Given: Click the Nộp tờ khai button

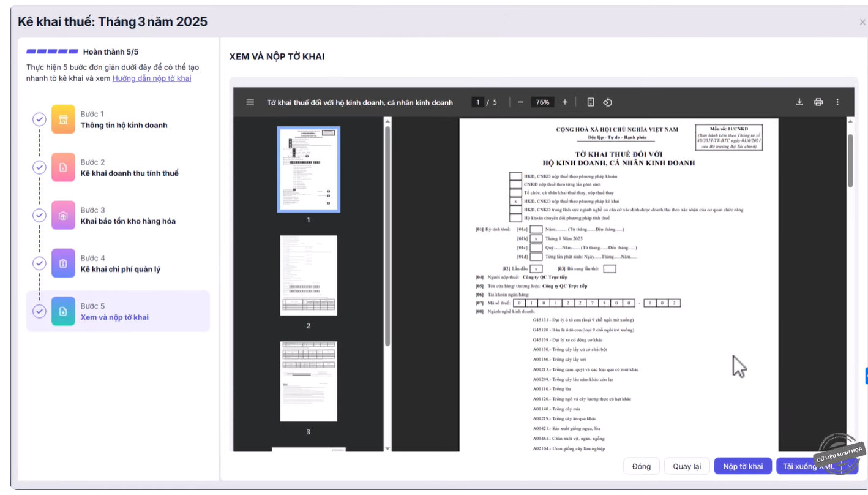Looking at the screenshot, I should click(x=743, y=466).
